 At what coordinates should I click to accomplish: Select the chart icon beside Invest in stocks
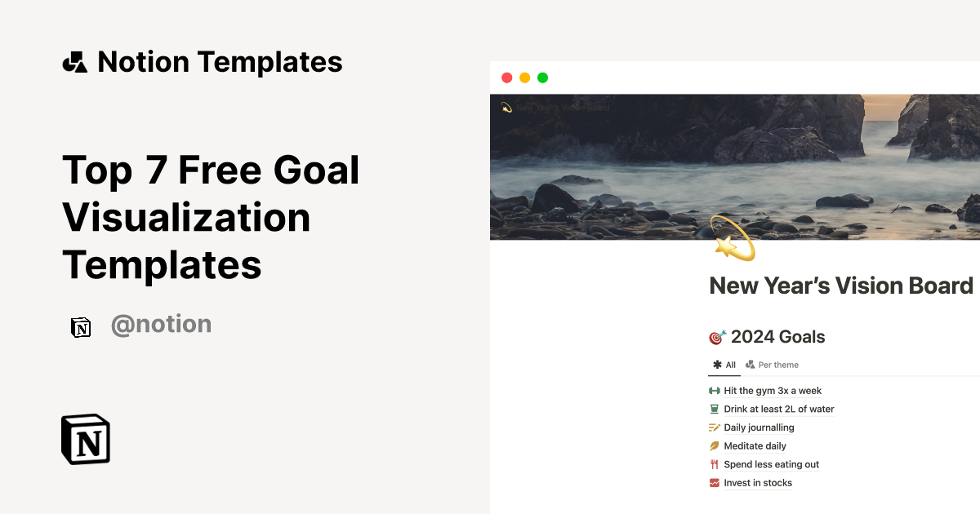point(713,482)
